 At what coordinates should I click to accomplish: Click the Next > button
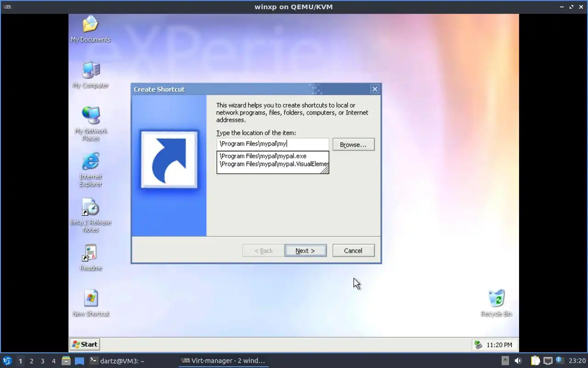click(305, 251)
